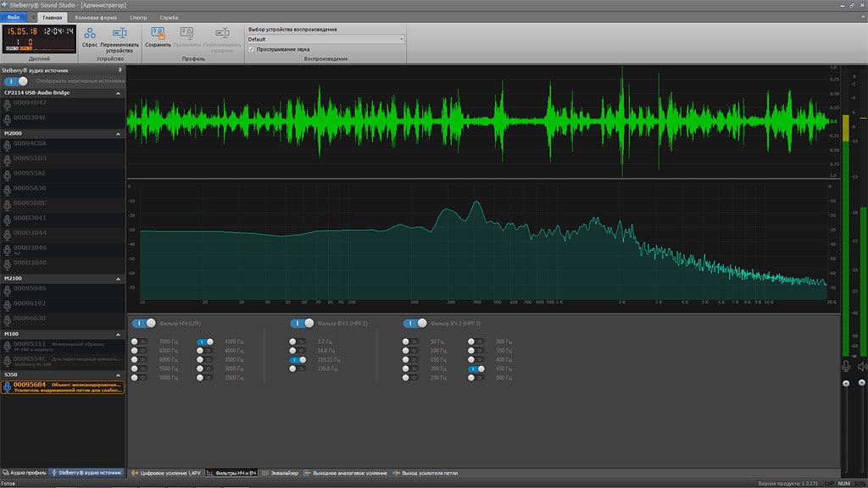Uncheck the Прослушивание звука checkbox
Screen dimensions: 868x488
pyautogui.click(x=251, y=49)
